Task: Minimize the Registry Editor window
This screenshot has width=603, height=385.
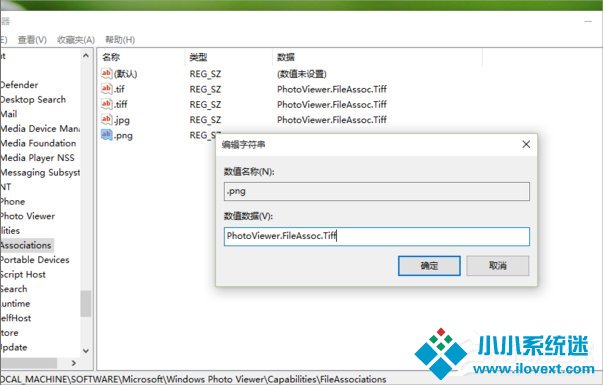Action: (x=588, y=22)
